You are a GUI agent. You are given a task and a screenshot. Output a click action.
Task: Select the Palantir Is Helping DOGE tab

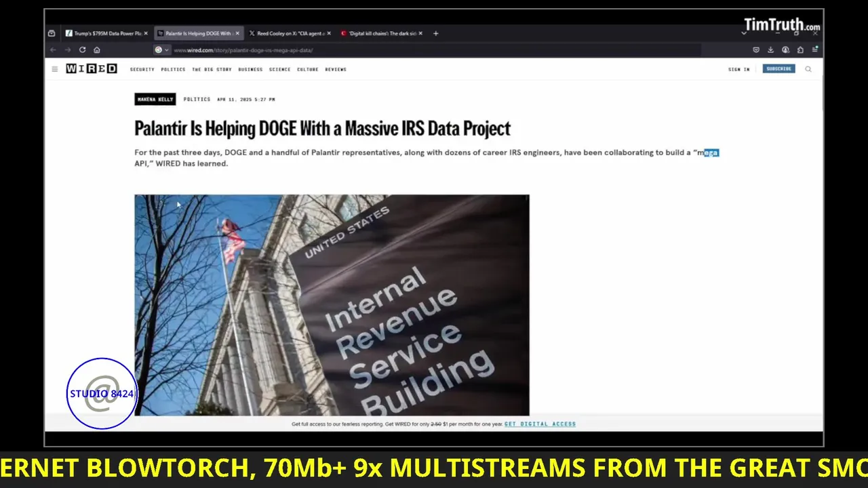(x=198, y=33)
